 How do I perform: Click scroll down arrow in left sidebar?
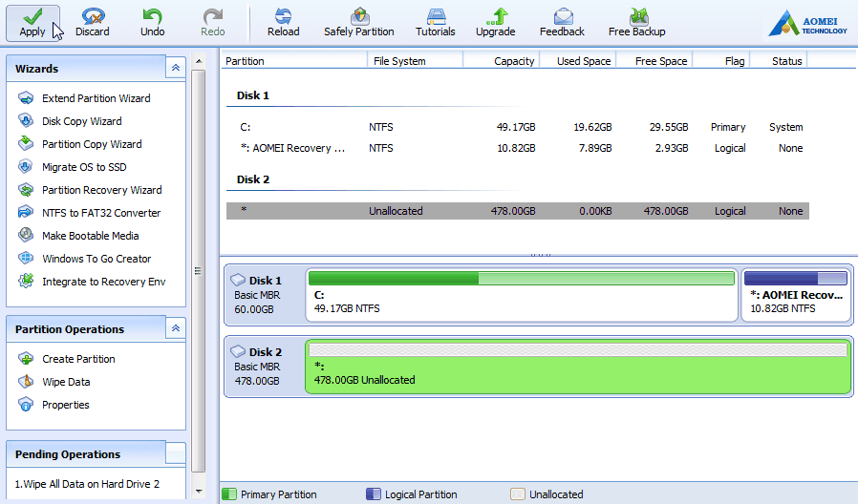pyautogui.click(x=199, y=492)
